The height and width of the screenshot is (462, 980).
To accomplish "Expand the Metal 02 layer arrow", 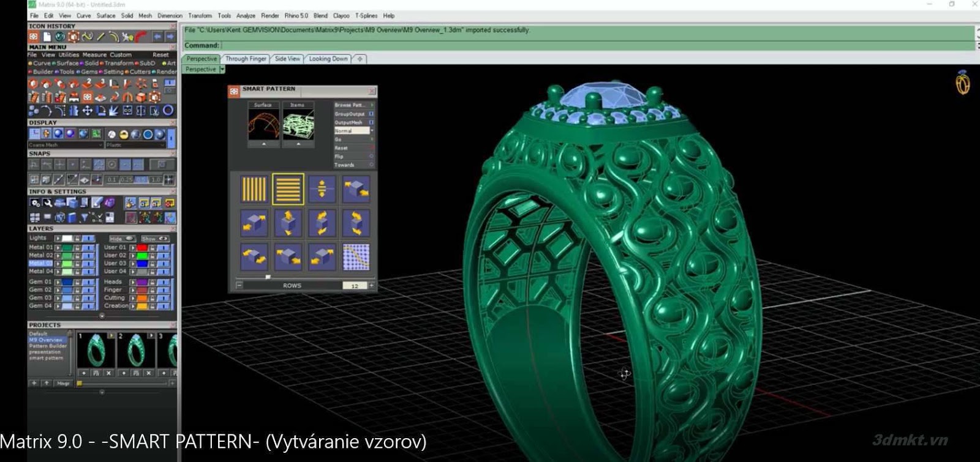I will pos(58,256).
